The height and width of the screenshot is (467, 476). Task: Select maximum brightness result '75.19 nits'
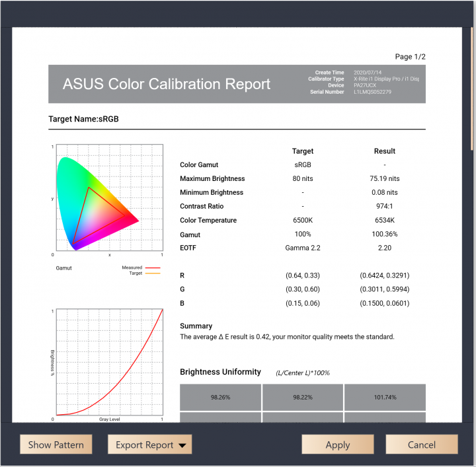tap(385, 178)
